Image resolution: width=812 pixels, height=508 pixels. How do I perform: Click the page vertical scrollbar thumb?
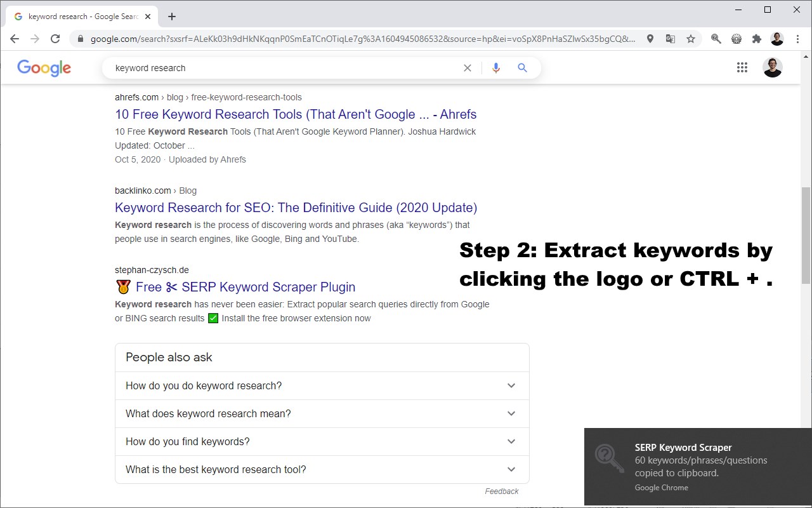pos(806,235)
